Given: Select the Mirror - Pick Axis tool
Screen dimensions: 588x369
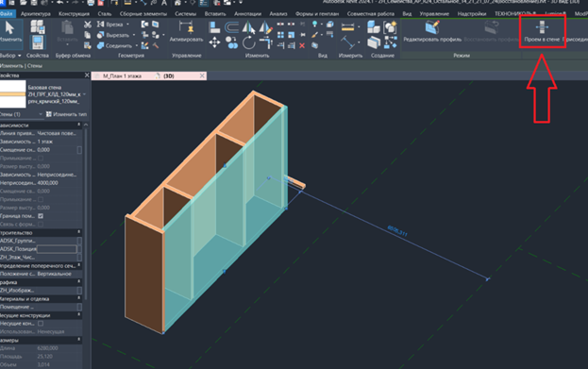Looking at the screenshot, I should (x=248, y=27).
